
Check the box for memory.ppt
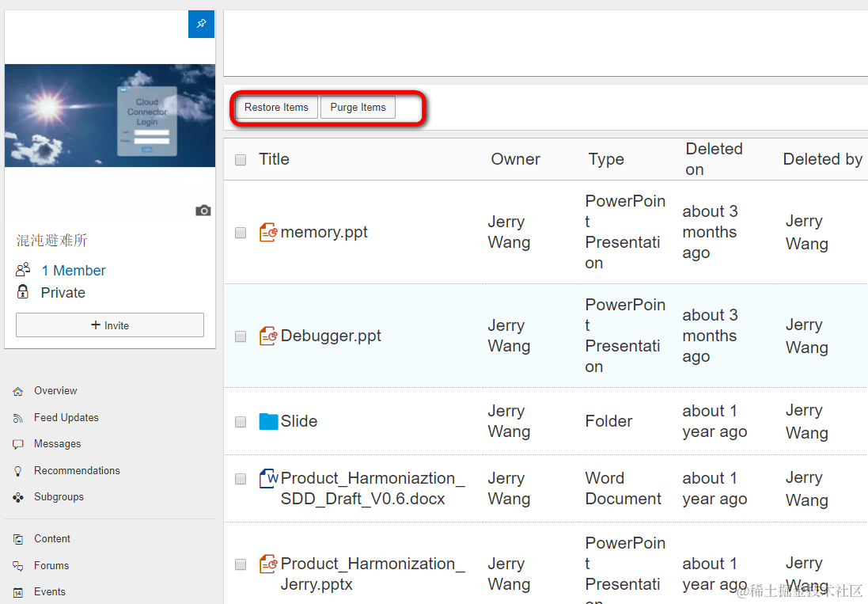click(x=241, y=233)
